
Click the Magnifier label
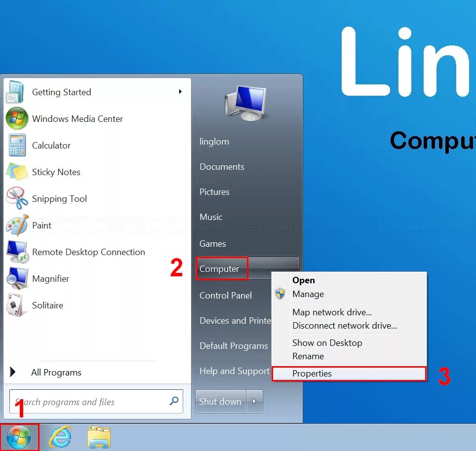[51, 278]
